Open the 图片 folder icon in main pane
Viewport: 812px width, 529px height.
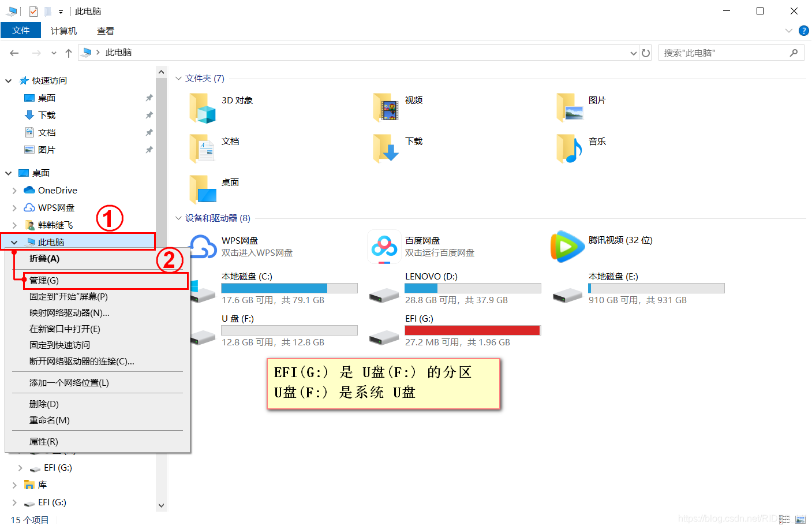(570, 108)
